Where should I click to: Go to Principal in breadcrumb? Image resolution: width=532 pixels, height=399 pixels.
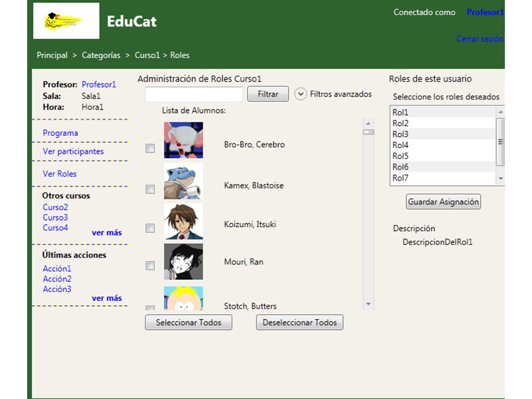click(x=52, y=55)
